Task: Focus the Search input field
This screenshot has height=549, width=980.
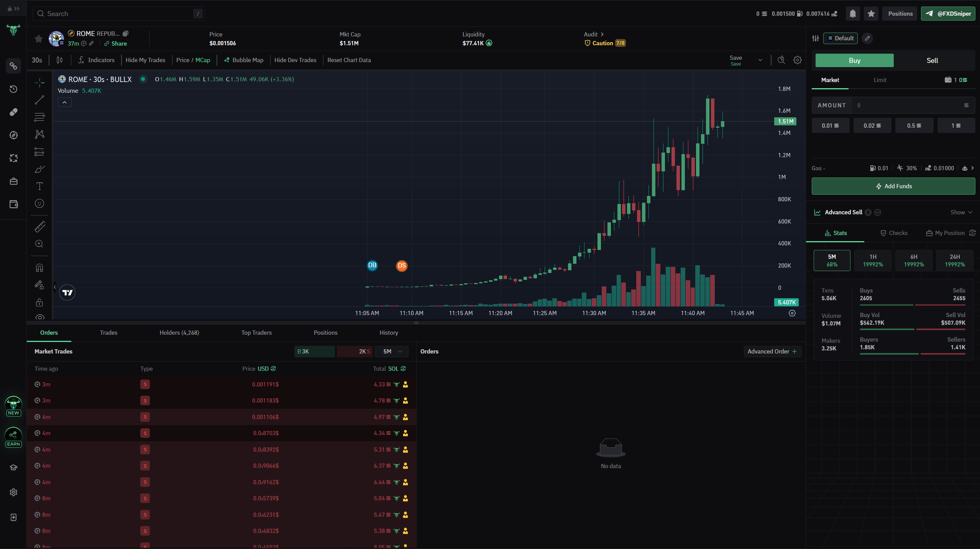Action: (x=119, y=14)
